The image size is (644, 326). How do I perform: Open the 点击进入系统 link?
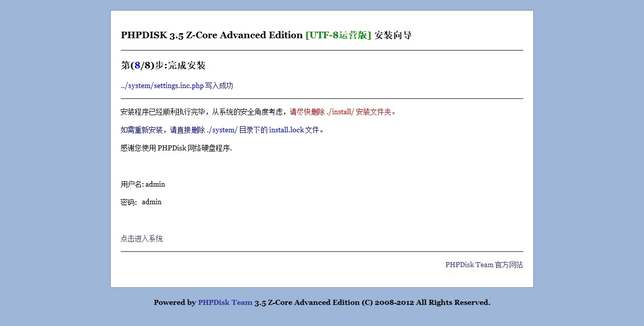click(142, 238)
